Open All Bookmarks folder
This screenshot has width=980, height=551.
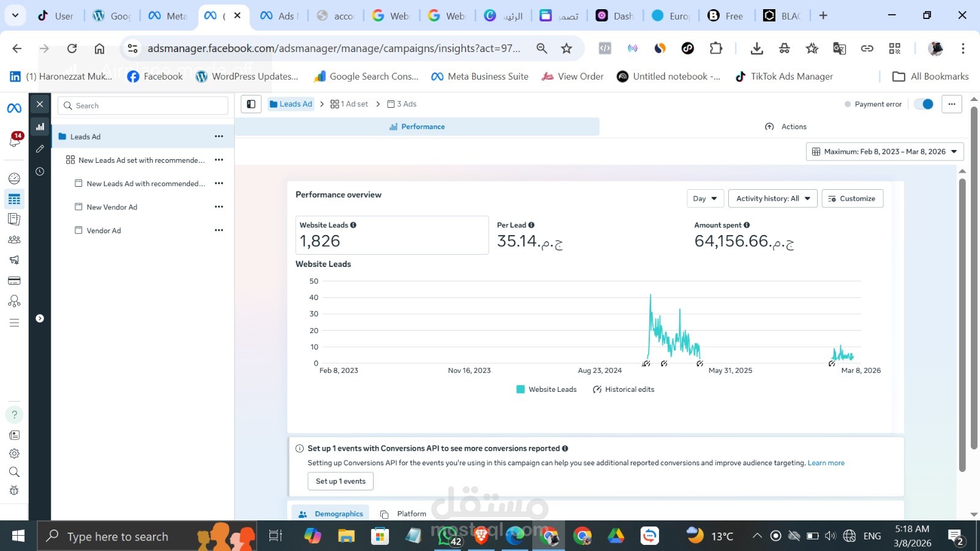click(x=931, y=77)
